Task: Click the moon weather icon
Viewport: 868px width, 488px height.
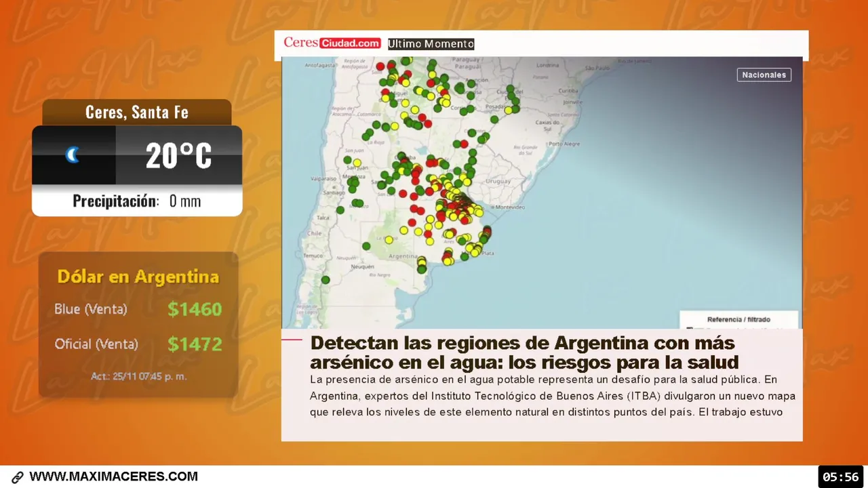Action: pos(73,155)
